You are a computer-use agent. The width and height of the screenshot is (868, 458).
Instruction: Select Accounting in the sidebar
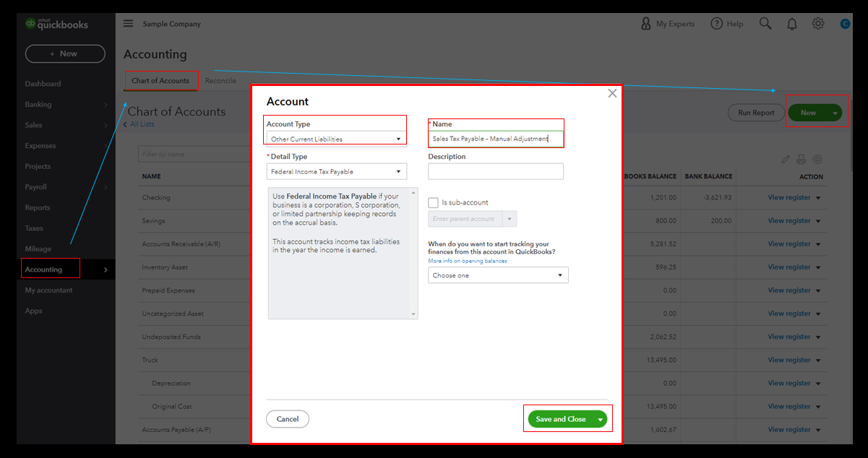tap(44, 269)
